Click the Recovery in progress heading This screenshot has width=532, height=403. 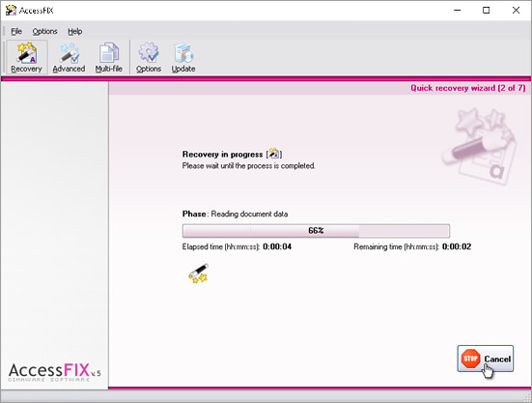[222, 154]
